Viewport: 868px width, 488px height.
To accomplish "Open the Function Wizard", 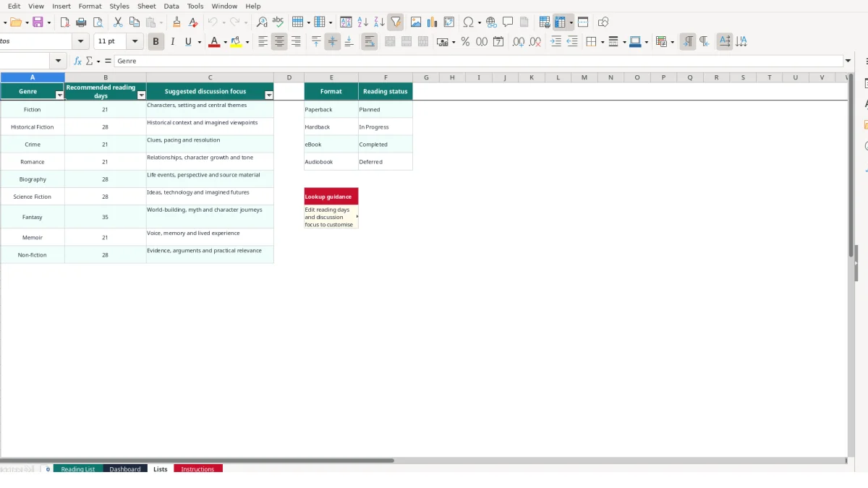I will pos(78,61).
